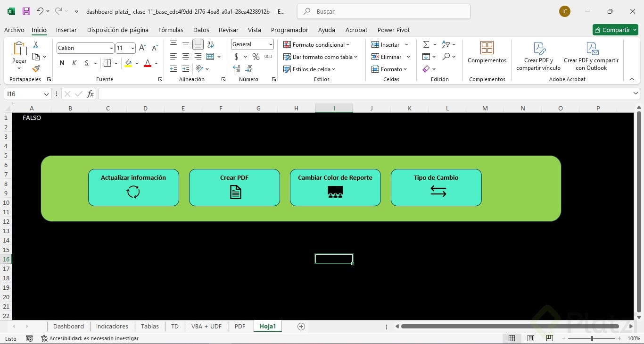Screen dimensions: 644x344
Task: Open Sort and Filter icon
Action: point(446,44)
